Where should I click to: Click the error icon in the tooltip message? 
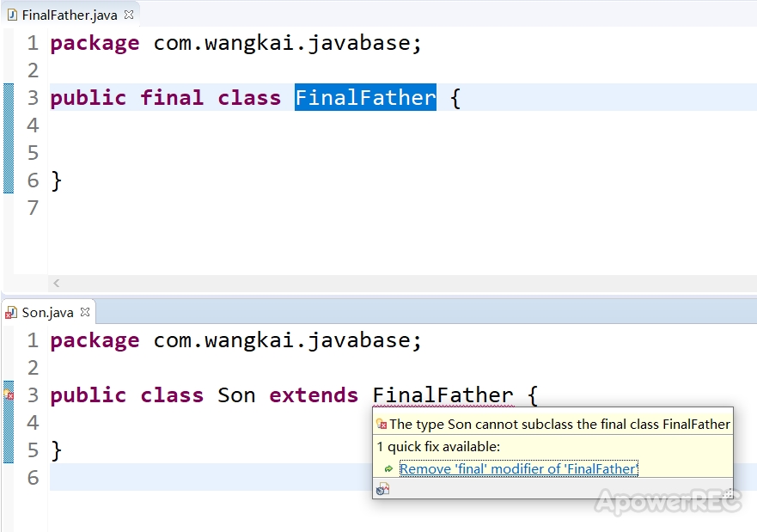382,425
